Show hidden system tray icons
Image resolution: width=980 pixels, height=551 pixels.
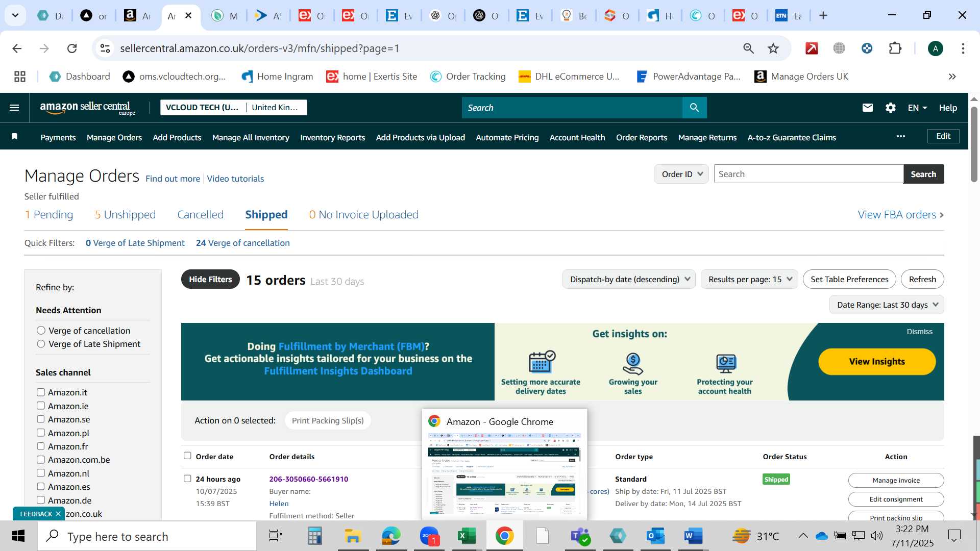803,536
